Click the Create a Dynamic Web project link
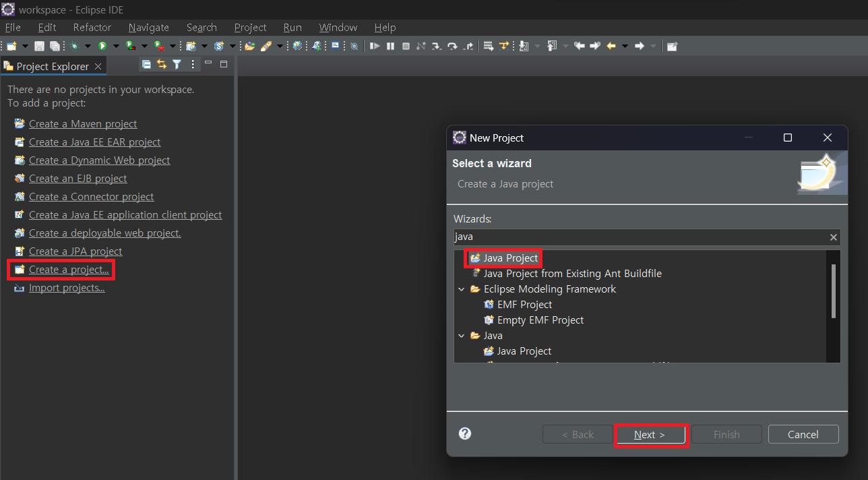Screen dimensions: 868x480 pos(100,160)
